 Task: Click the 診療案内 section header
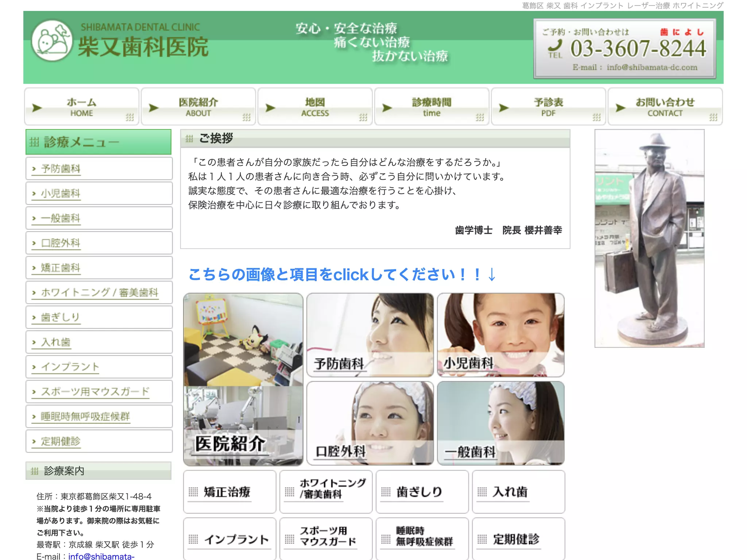pyautogui.click(x=98, y=471)
